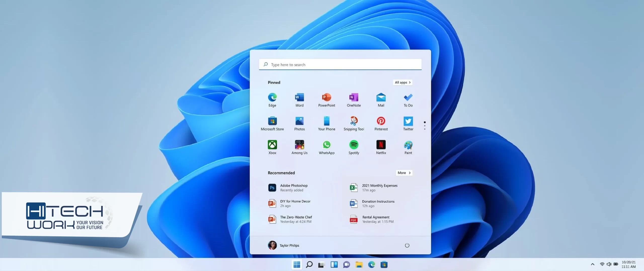The width and height of the screenshot is (644, 271).
Task: Launch the Among Us game
Action: (x=299, y=147)
